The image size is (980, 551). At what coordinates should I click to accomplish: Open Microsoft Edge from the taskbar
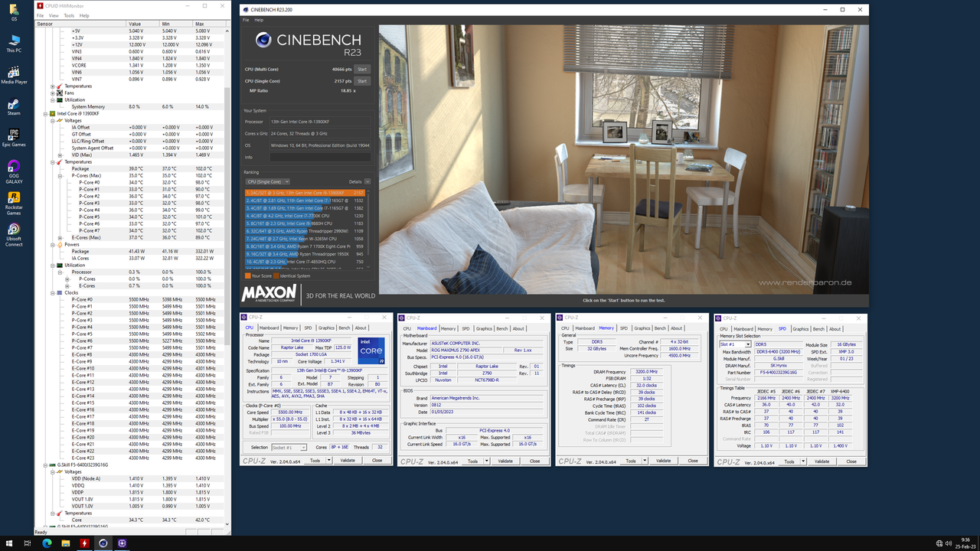pyautogui.click(x=47, y=543)
